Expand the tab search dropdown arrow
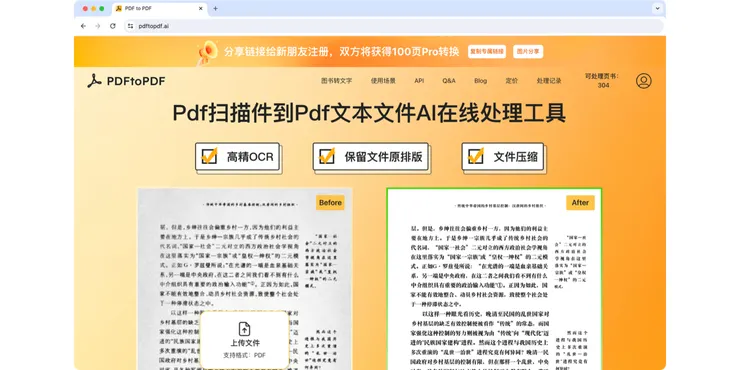The height and width of the screenshot is (370, 740). 657,8
